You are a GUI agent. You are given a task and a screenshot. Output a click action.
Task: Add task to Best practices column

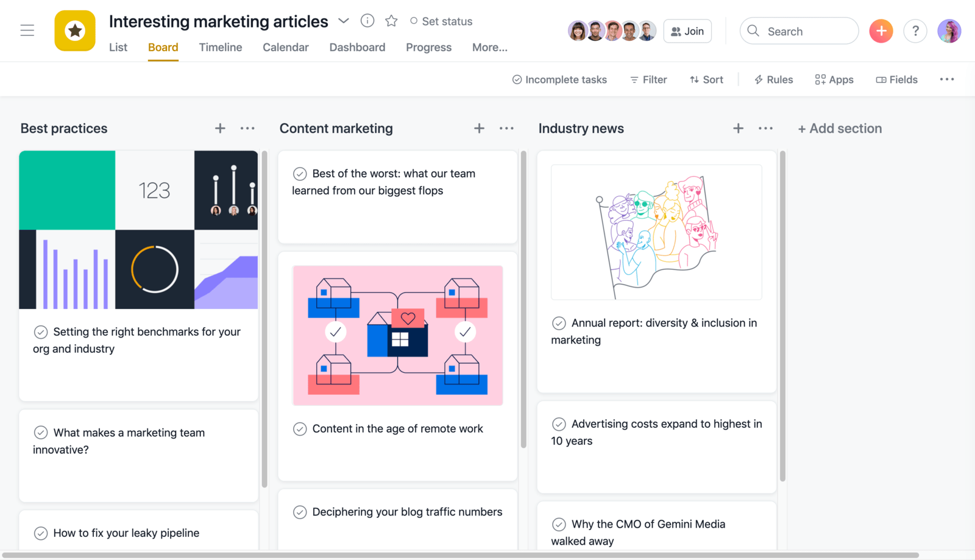tap(220, 129)
